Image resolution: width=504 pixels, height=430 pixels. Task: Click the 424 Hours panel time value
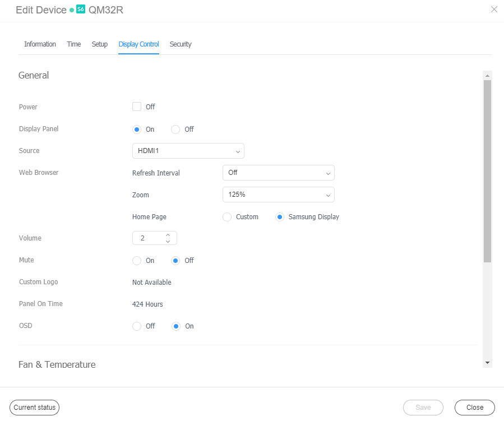(x=147, y=304)
